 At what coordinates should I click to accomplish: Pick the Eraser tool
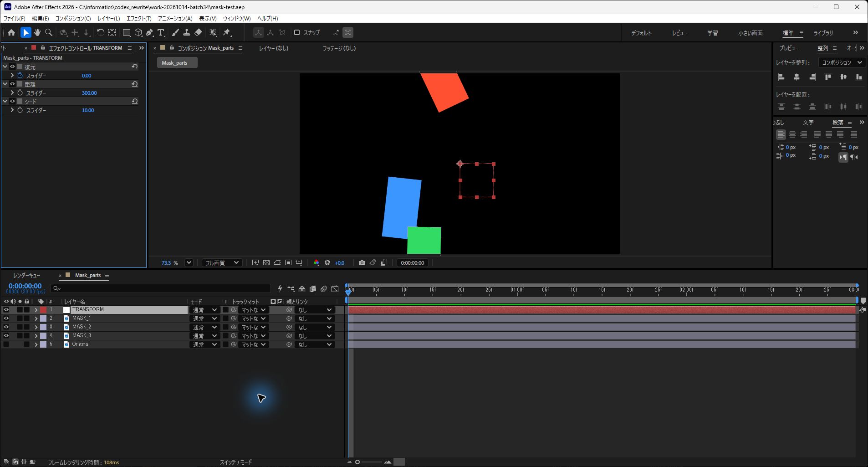[198, 32]
